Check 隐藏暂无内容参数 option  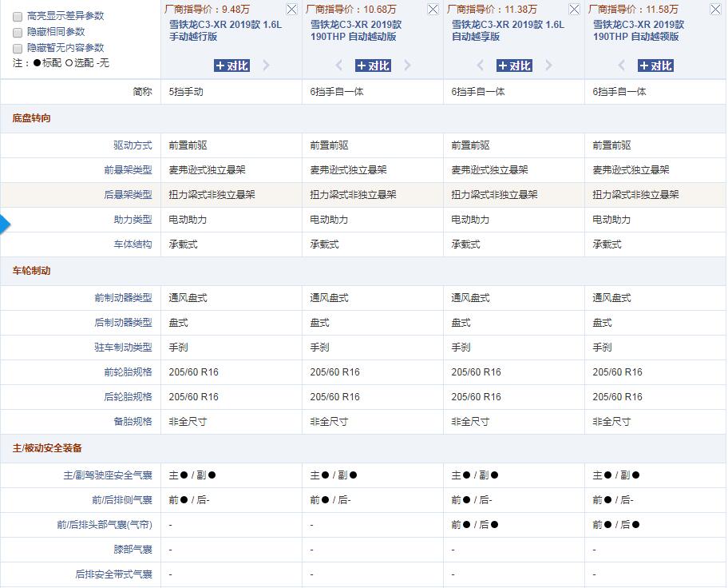(x=18, y=49)
